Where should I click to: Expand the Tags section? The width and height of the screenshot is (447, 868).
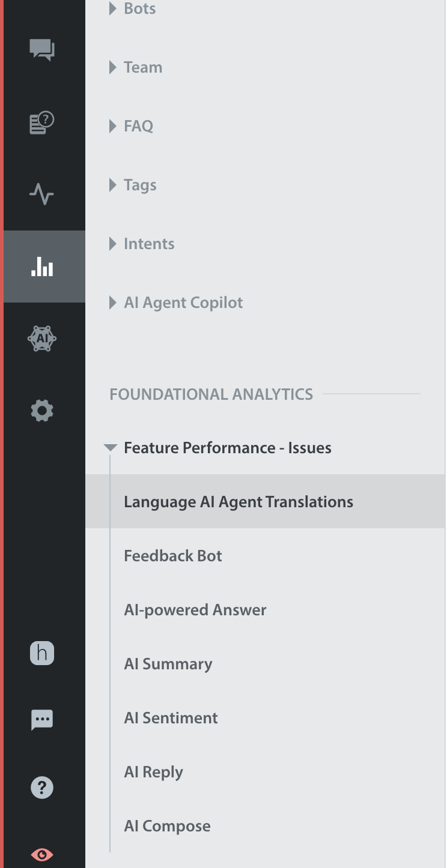point(133,185)
